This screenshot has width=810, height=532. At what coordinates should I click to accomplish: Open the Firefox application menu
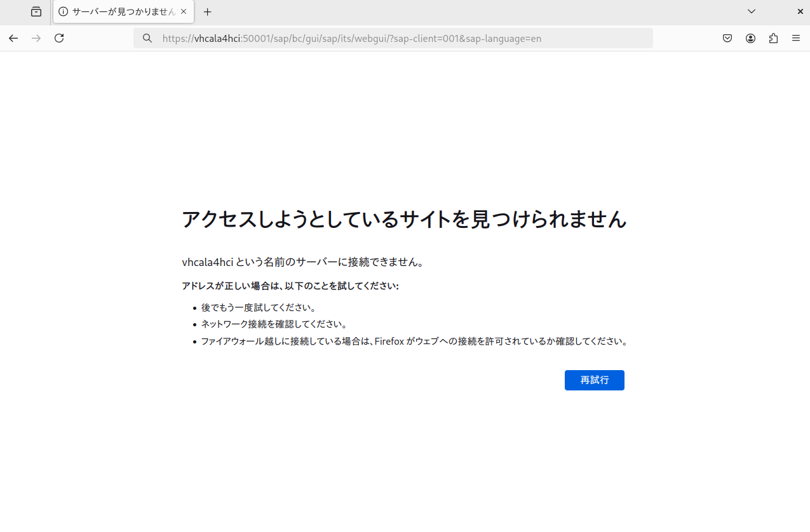[795, 38]
